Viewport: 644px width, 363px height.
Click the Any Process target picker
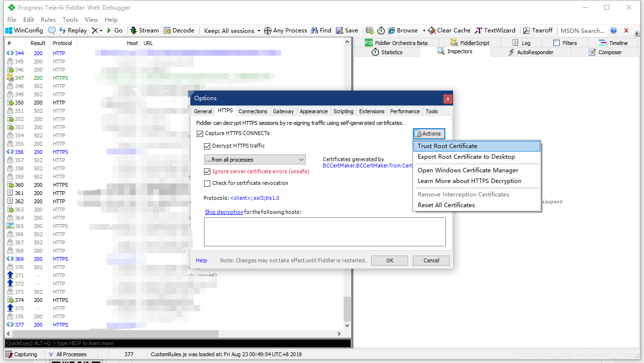285,30
